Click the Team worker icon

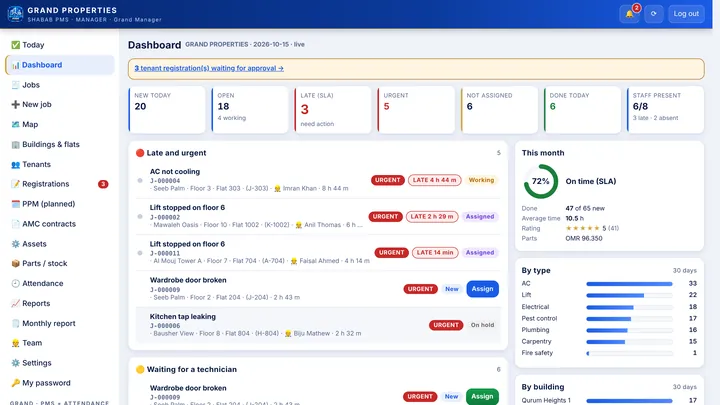(x=16, y=343)
